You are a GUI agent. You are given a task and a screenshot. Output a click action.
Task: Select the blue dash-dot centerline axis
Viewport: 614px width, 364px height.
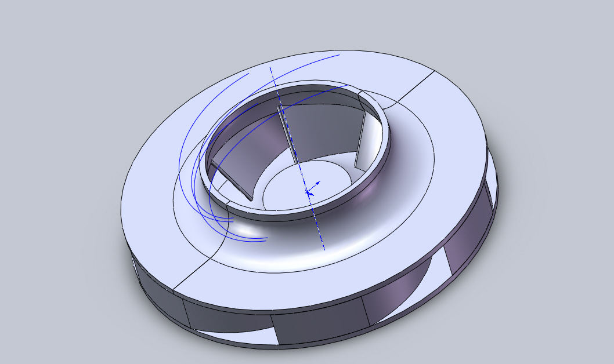pos(297,159)
